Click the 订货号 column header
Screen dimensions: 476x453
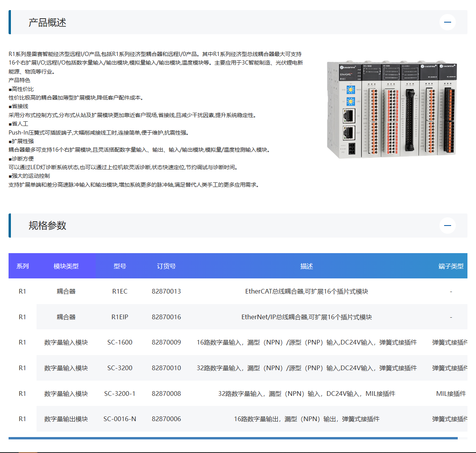coord(166,266)
